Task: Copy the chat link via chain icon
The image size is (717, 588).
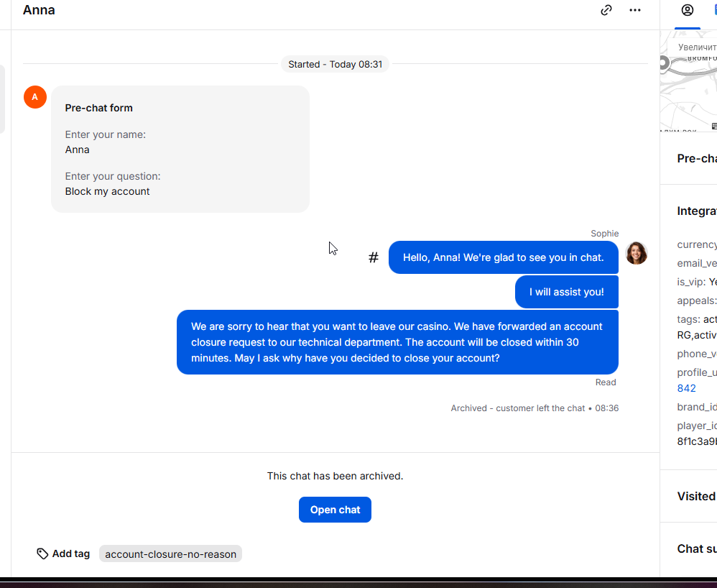Action: click(606, 10)
